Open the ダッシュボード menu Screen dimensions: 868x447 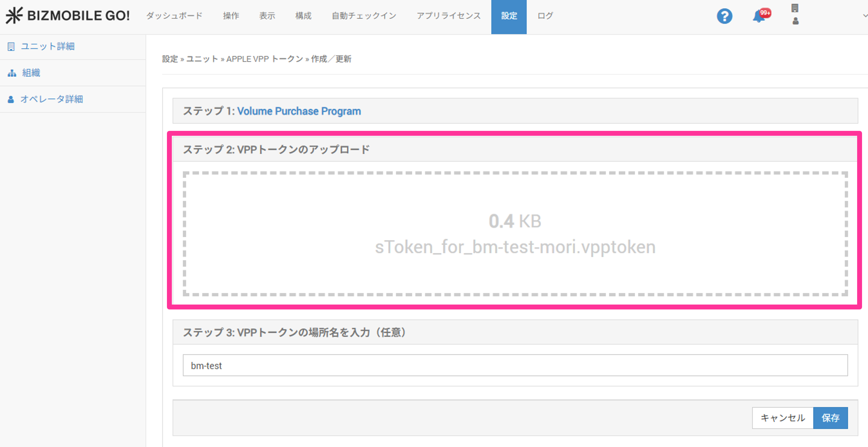[174, 16]
